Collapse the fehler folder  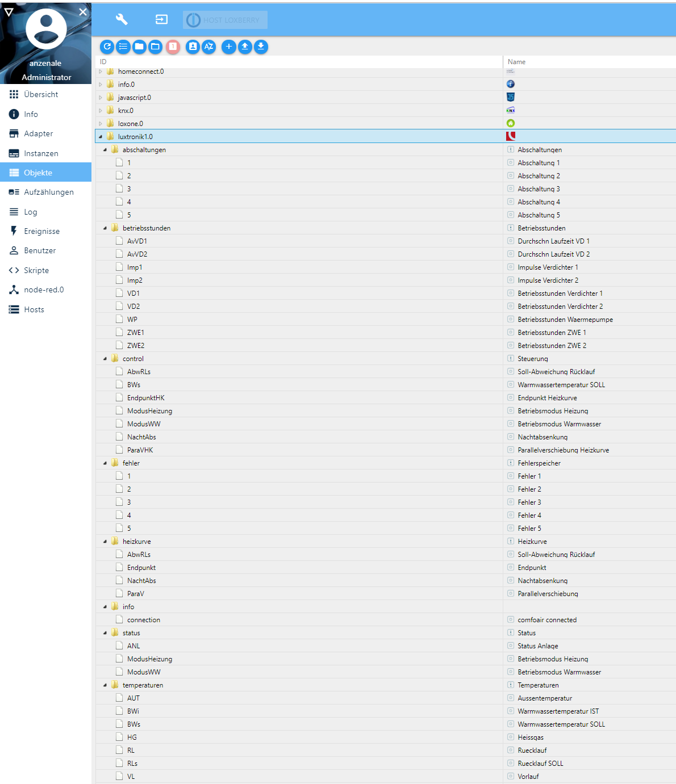[105, 463]
